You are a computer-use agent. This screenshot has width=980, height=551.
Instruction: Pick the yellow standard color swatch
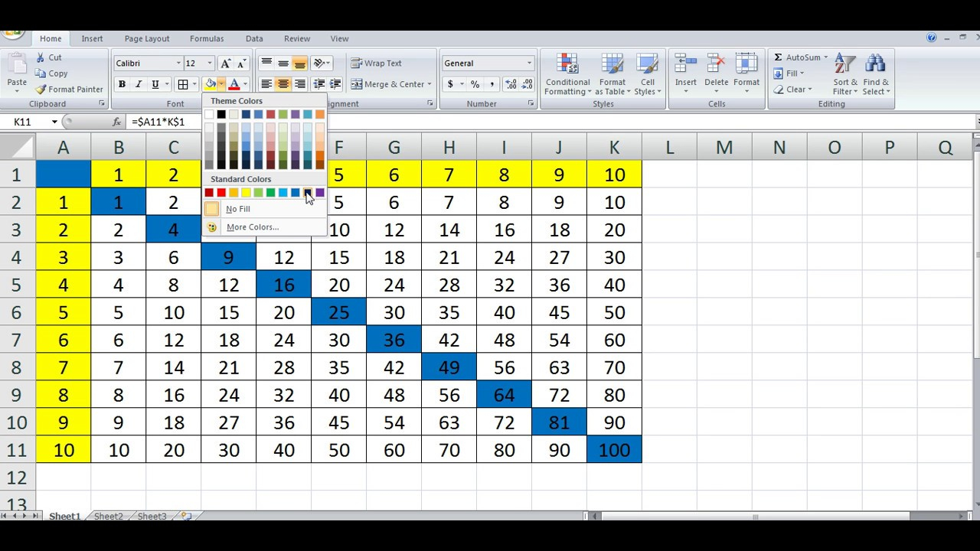[x=246, y=193]
